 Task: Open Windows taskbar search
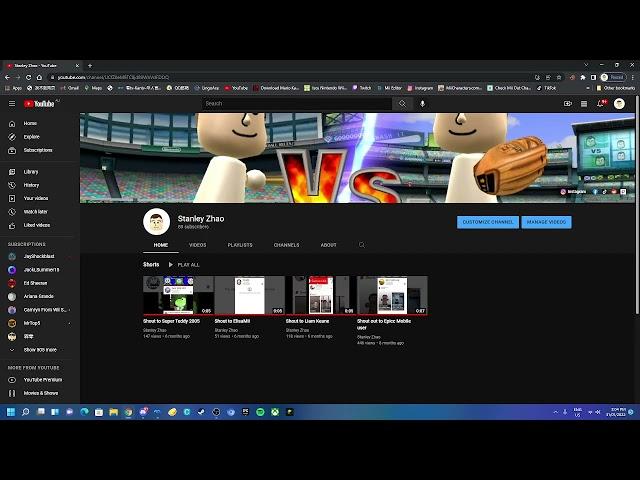tap(25, 412)
